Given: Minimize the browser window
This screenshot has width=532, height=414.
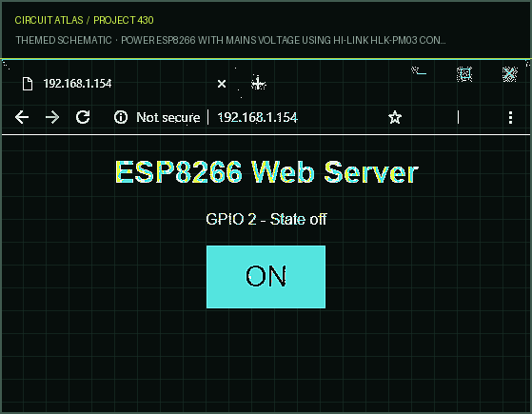Looking at the screenshot, I should 420,71.
